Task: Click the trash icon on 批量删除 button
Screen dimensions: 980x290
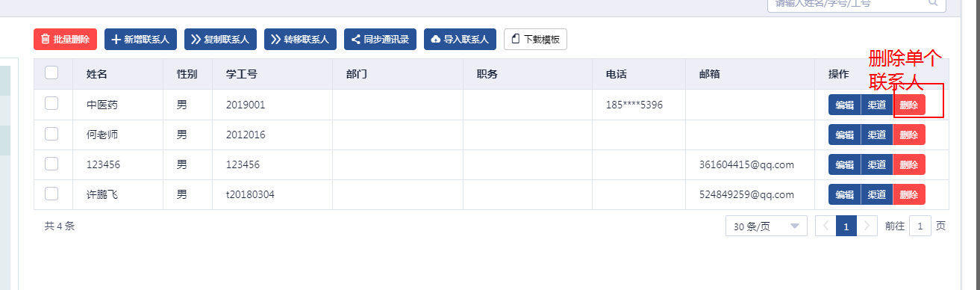Action: tap(46, 40)
